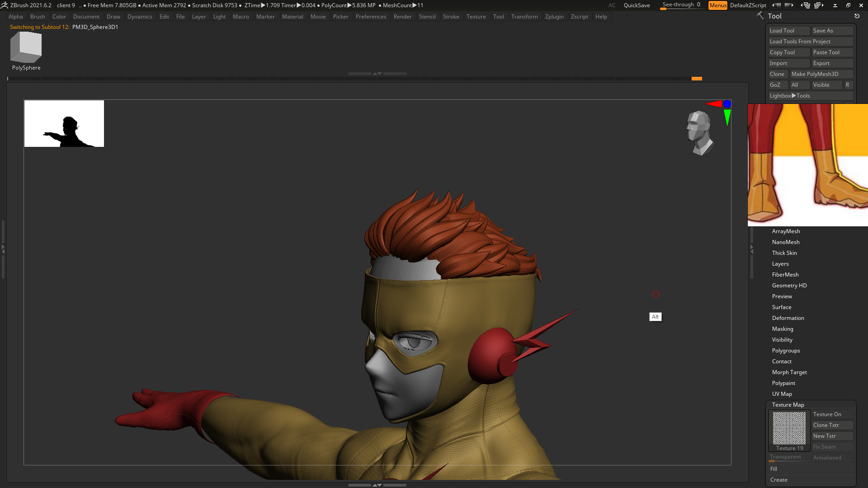Enable Texture On for the texture map
The height and width of the screenshot is (488, 868).
(x=832, y=414)
